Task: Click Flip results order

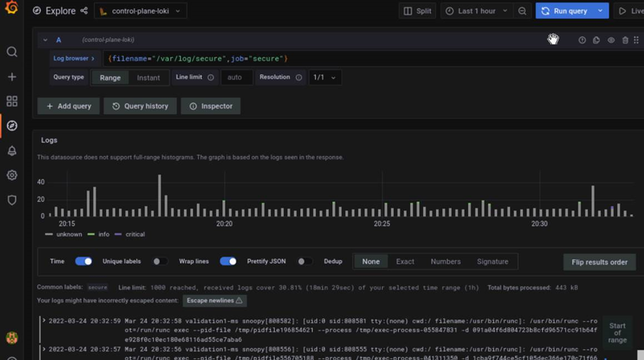Action: 599,262
